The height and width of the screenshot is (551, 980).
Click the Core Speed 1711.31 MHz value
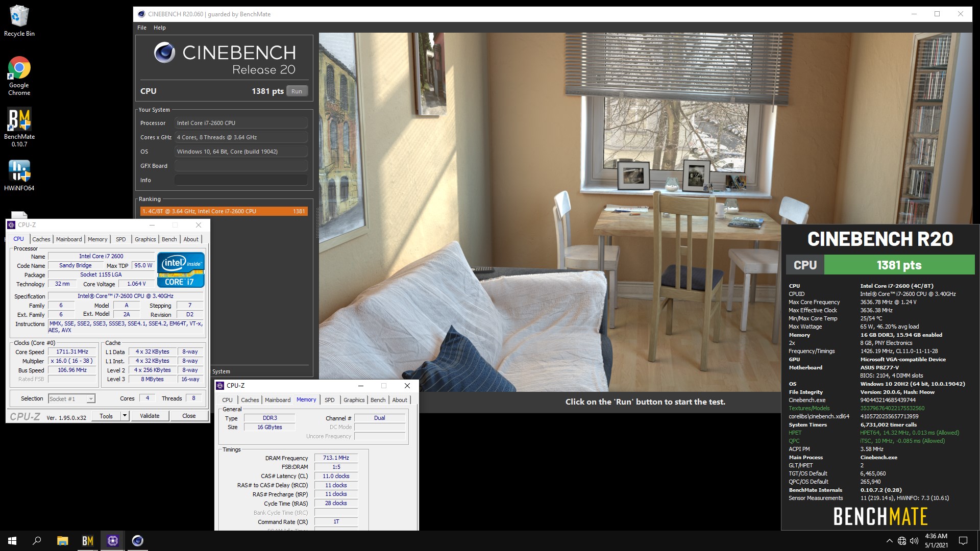[x=72, y=352]
